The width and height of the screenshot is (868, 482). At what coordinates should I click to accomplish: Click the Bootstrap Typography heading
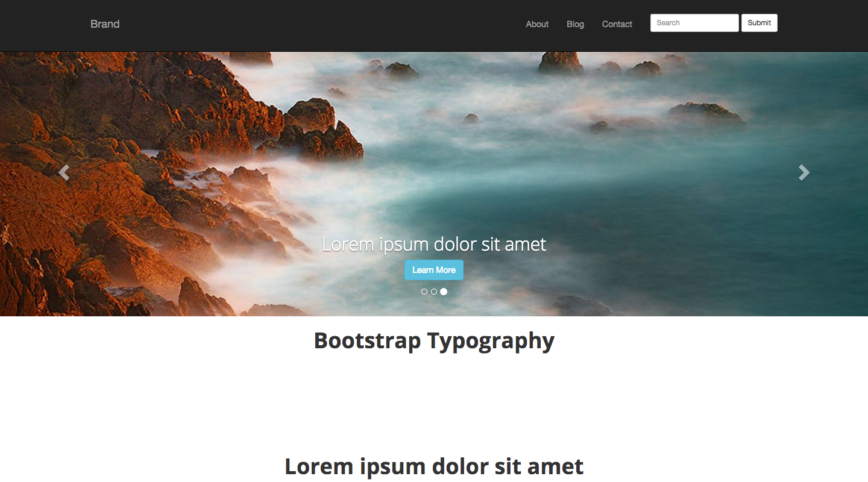coord(434,341)
